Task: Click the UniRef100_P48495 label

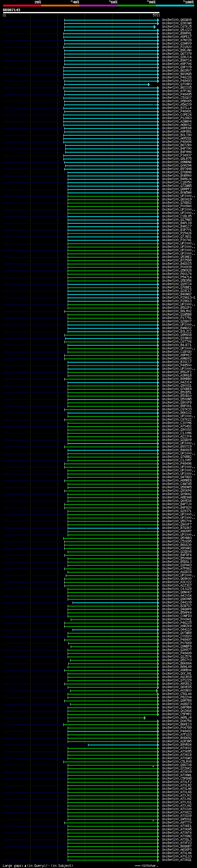Action: click(176, 94)
